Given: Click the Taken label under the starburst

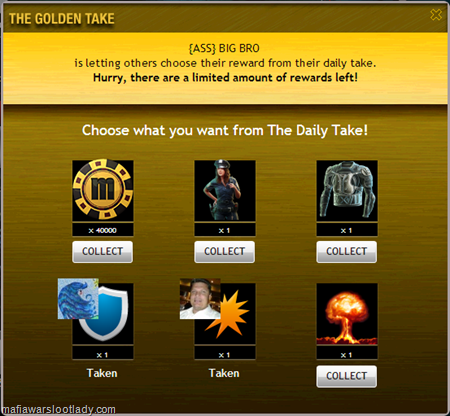Looking at the screenshot, I should 224,373.
